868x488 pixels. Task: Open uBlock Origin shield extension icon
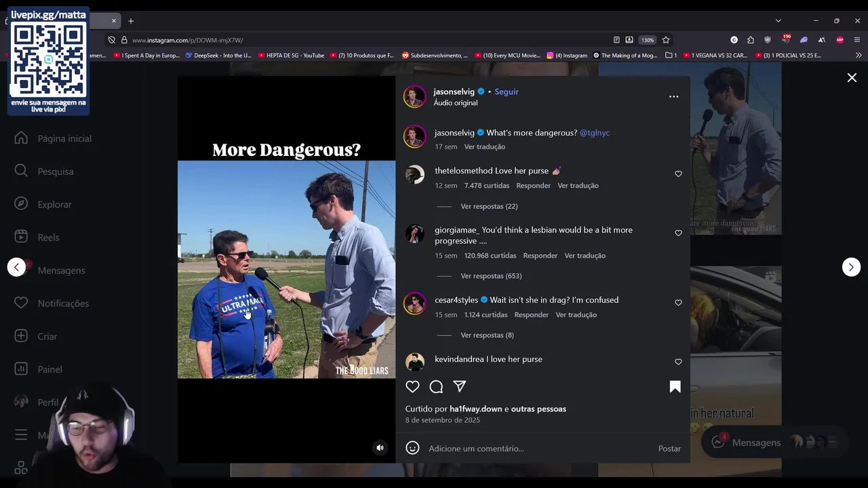(768, 40)
